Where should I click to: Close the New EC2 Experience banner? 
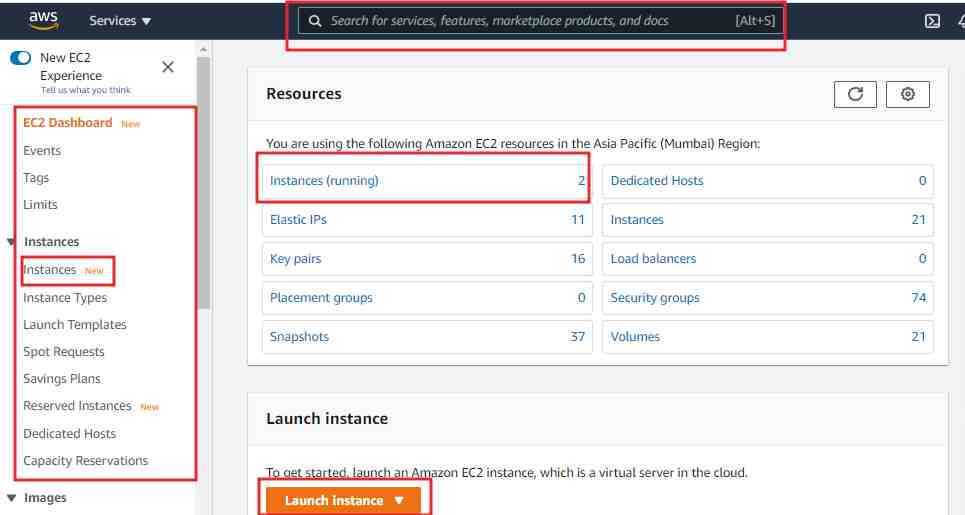coord(168,67)
